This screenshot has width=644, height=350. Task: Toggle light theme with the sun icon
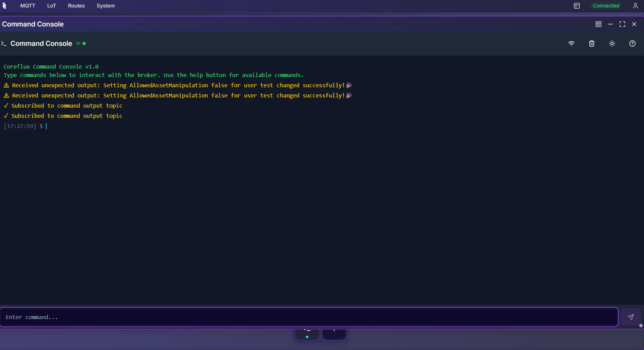612,43
